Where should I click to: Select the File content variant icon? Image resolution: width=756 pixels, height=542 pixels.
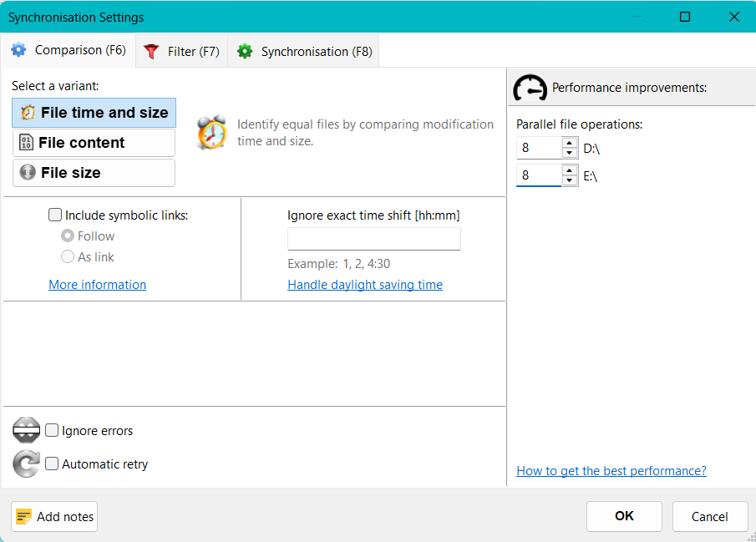pyautogui.click(x=26, y=142)
